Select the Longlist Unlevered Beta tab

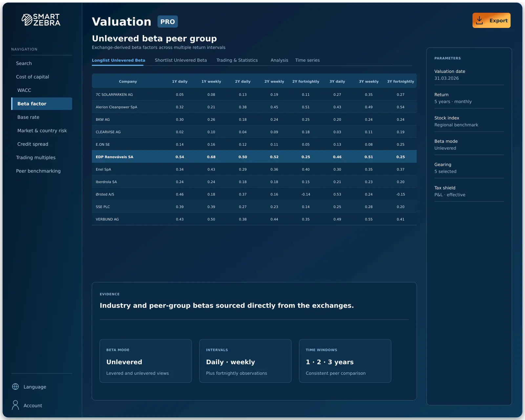pyautogui.click(x=118, y=60)
